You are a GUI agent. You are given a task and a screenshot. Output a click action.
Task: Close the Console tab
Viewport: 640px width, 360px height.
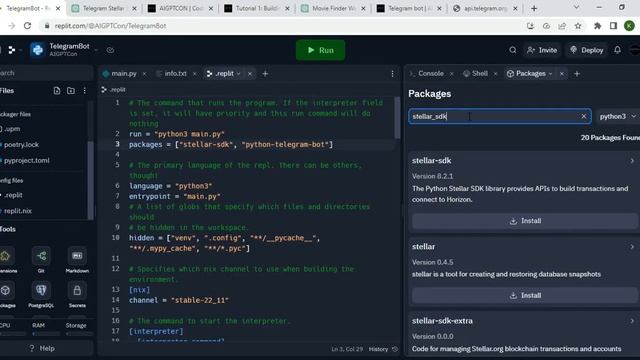tap(452, 74)
